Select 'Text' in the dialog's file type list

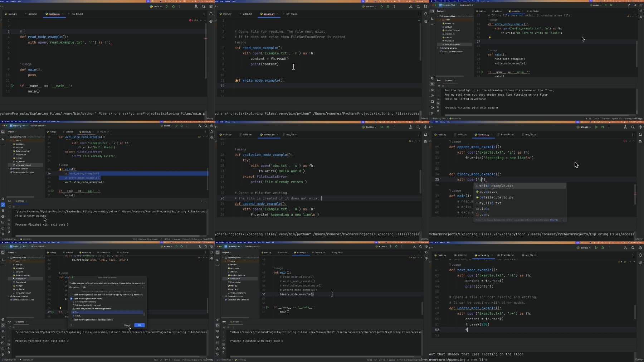[x=107, y=312]
